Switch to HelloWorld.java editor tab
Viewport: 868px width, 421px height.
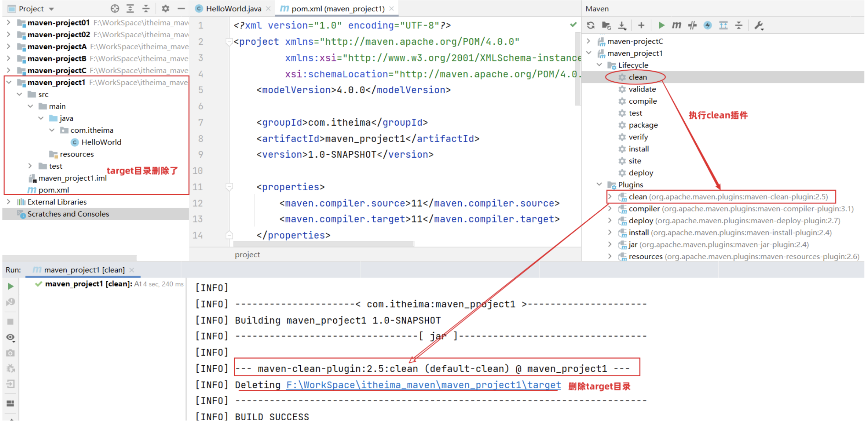coord(233,9)
